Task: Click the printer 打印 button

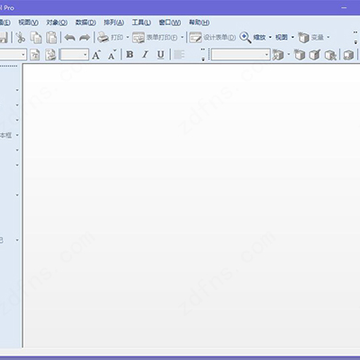Action: 110,37
